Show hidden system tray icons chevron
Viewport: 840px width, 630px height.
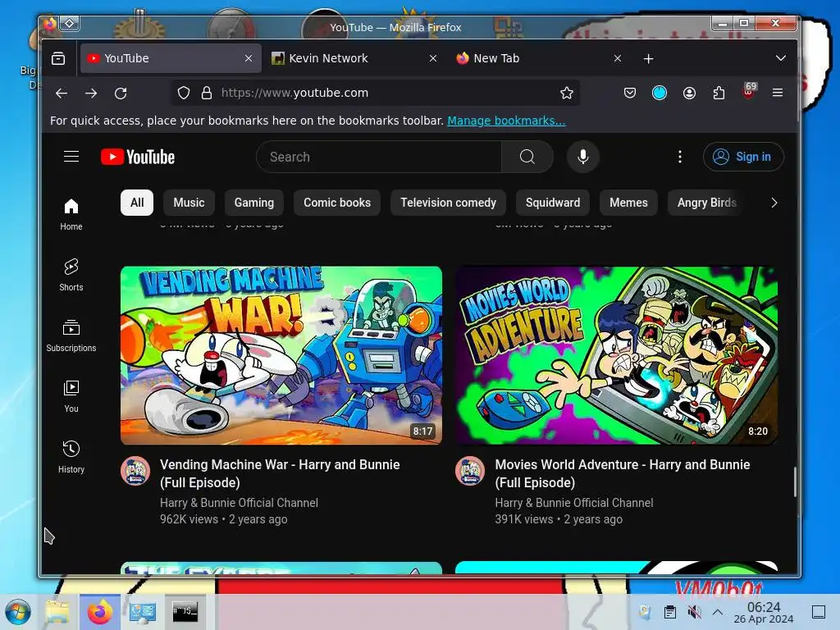coord(718,612)
